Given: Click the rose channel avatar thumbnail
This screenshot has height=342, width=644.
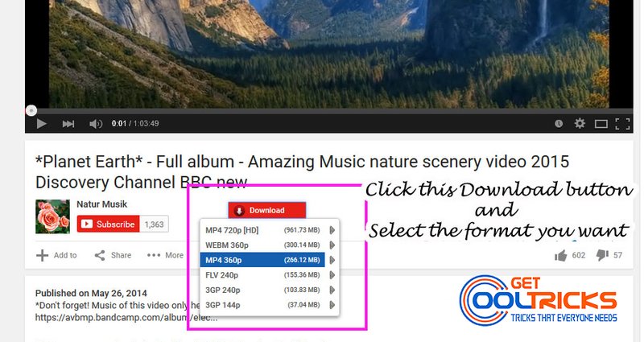Looking at the screenshot, I should click(52, 216).
